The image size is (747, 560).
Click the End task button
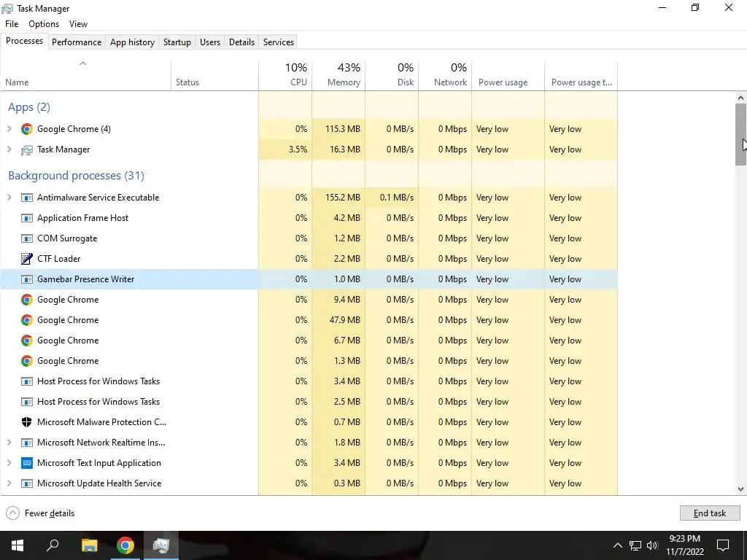(709, 513)
